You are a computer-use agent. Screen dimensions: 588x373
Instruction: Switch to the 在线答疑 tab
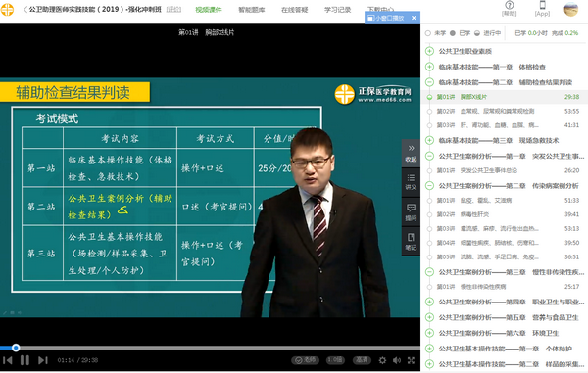pos(295,10)
